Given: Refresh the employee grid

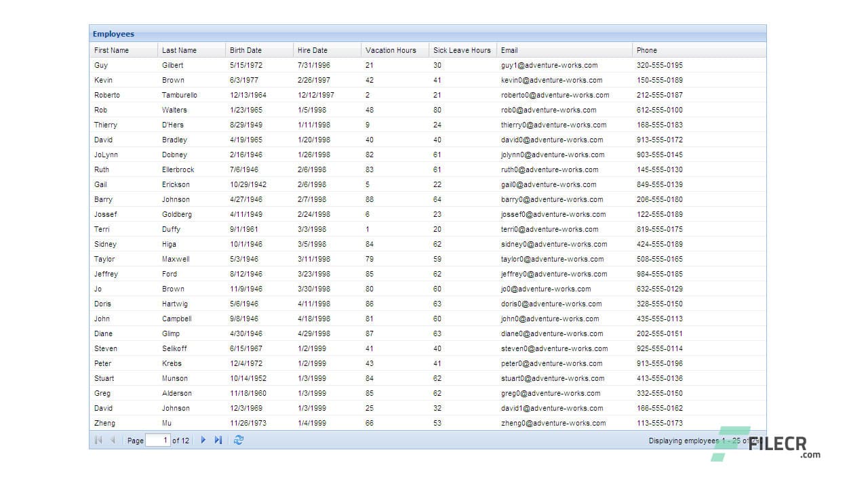Looking at the screenshot, I should 238,440.
